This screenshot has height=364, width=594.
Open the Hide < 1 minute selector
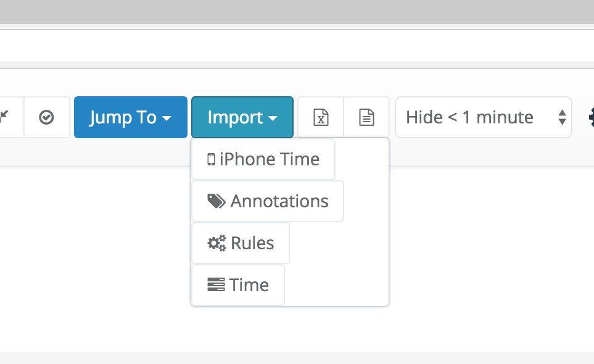(x=484, y=117)
